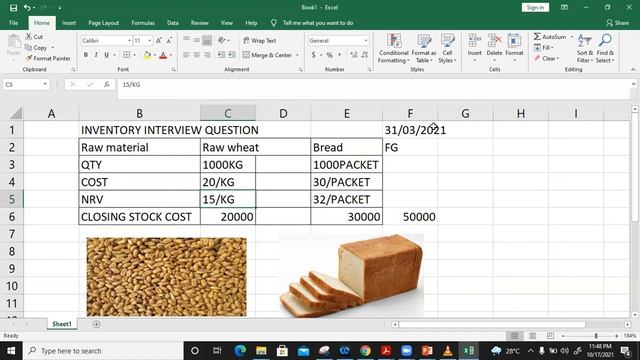The width and height of the screenshot is (640, 360).
Task: Apply currency format with dollar sign
Action: 313,55
